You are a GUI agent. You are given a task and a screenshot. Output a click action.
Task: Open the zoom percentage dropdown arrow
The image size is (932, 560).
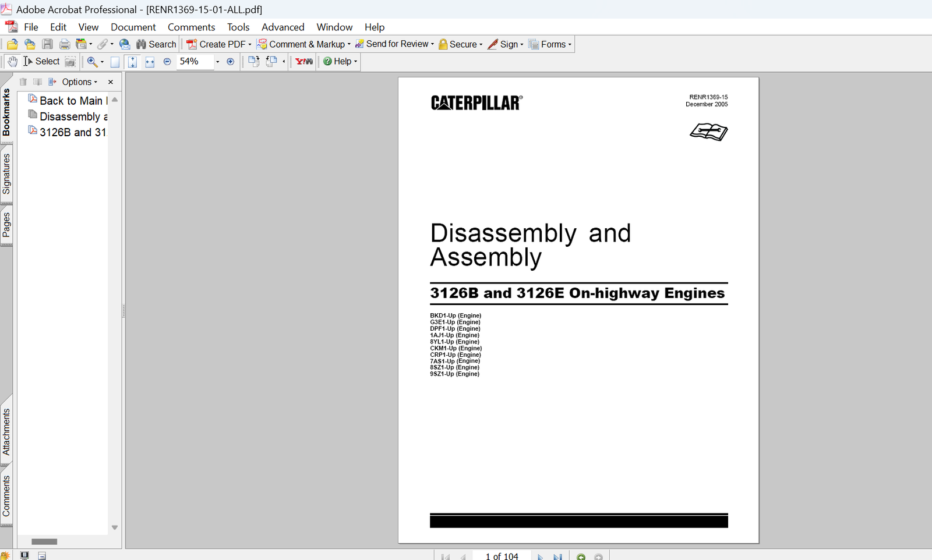click(x=218, y=62)
